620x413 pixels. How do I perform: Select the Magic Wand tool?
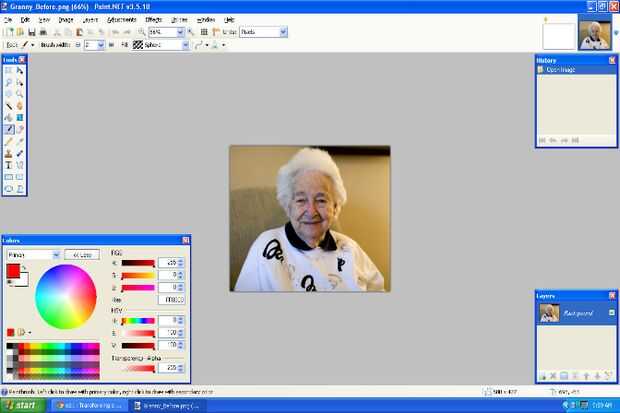9,106
